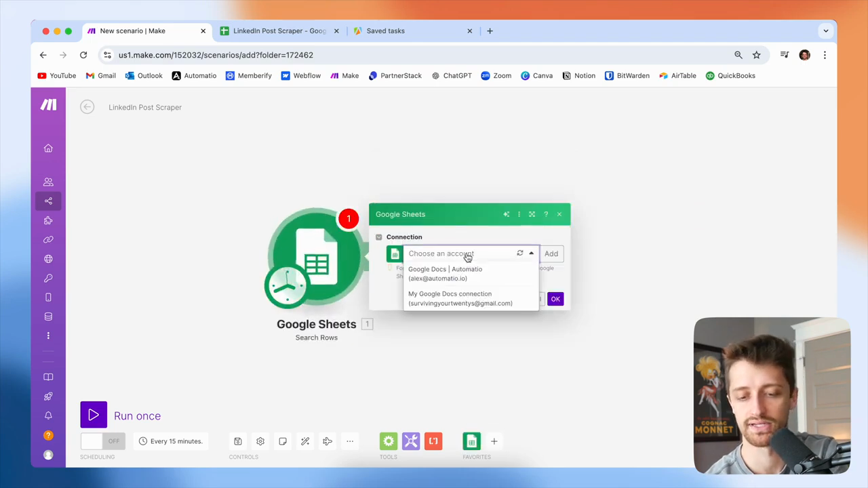The height and width of the screenshot is (488, 868).
Task: Open the What's new rocket icon
Action: [48, 396]
